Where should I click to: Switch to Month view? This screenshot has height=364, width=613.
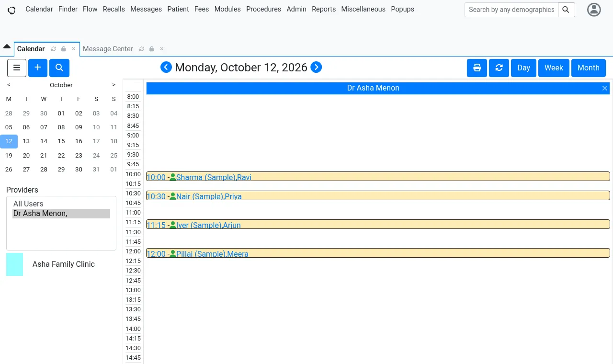589,68
